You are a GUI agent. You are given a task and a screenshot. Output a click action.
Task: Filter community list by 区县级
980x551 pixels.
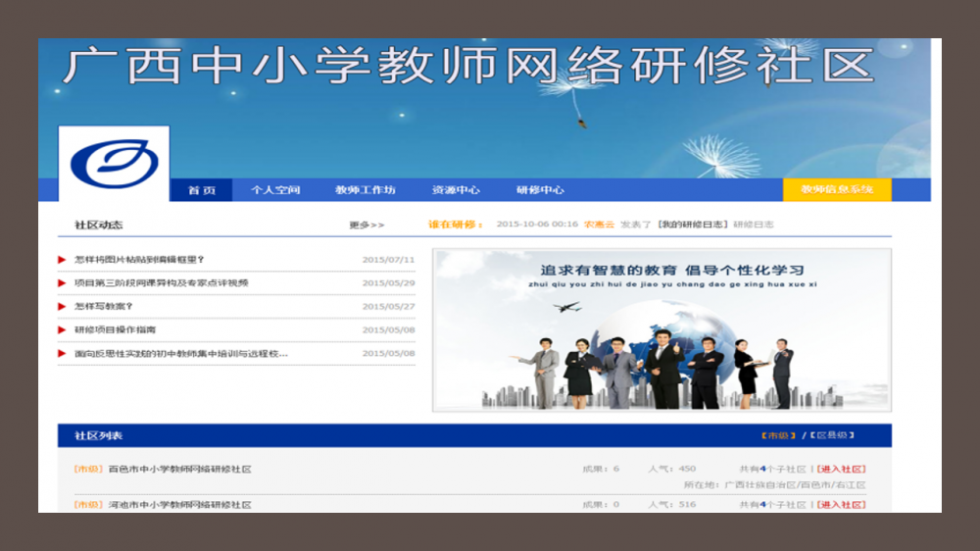click(833, 435)
